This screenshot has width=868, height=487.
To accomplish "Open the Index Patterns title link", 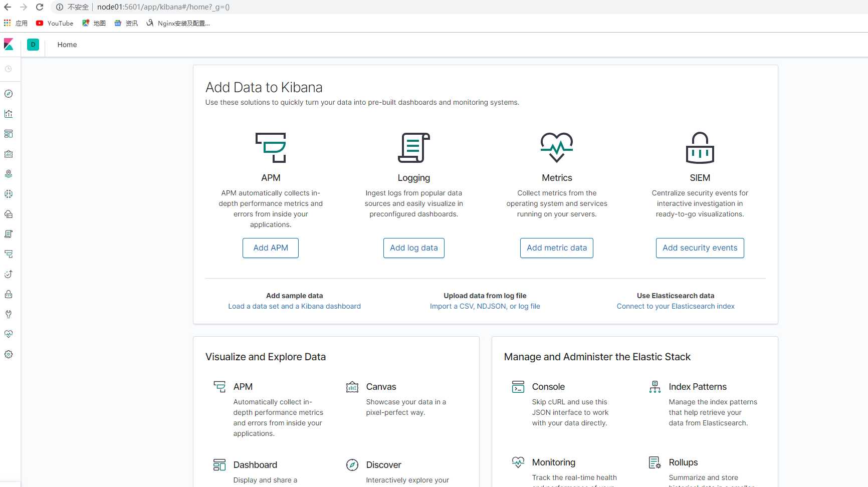I will (x=698, y=387).
